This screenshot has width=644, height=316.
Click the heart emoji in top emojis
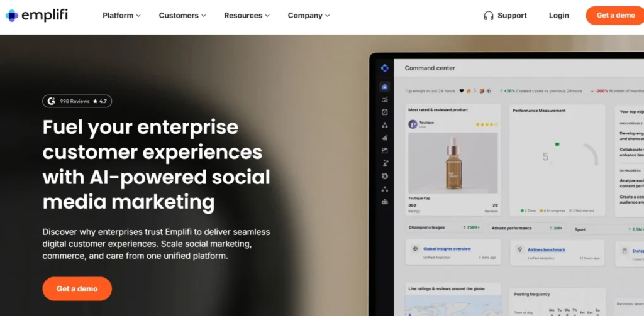coord(461,91)
